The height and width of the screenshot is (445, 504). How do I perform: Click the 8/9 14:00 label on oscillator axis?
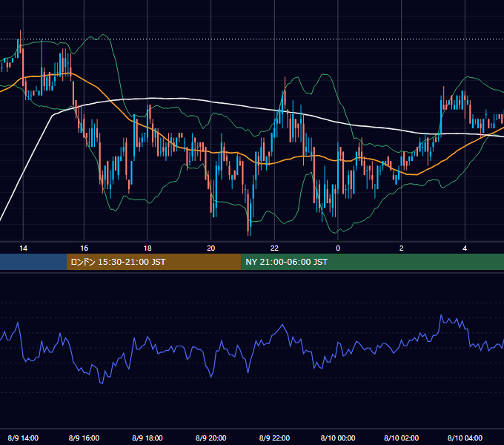(x=23, y=438)
